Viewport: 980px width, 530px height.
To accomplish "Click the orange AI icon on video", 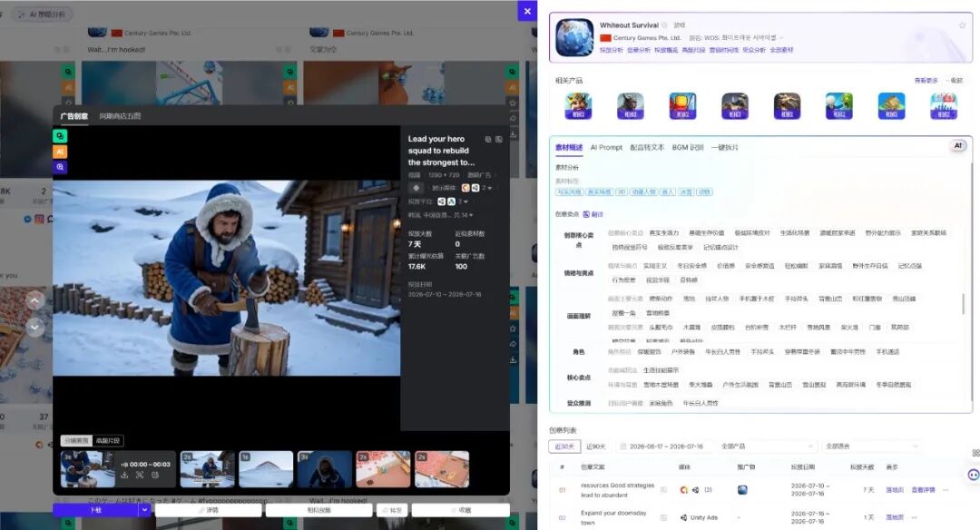I will [59, 152].
